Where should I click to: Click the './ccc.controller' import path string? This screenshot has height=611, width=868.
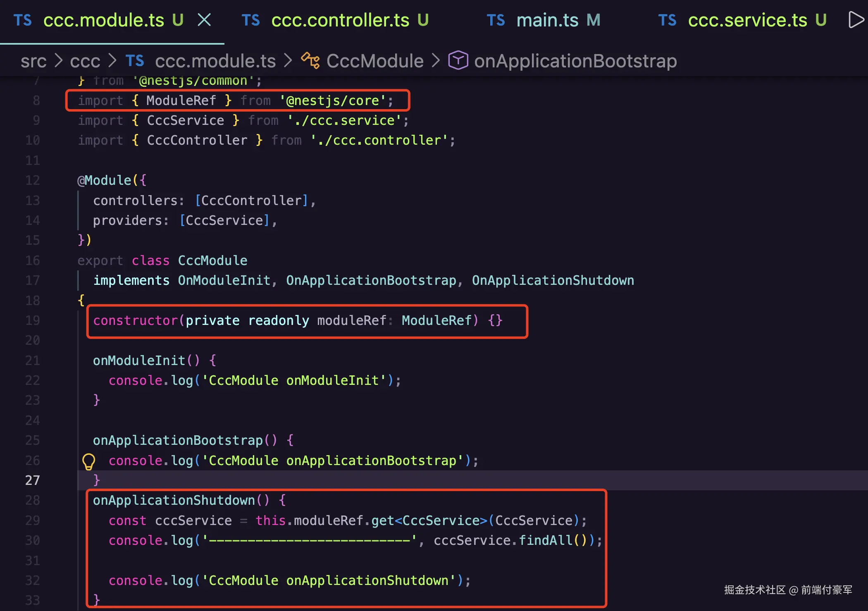point(379,140)
